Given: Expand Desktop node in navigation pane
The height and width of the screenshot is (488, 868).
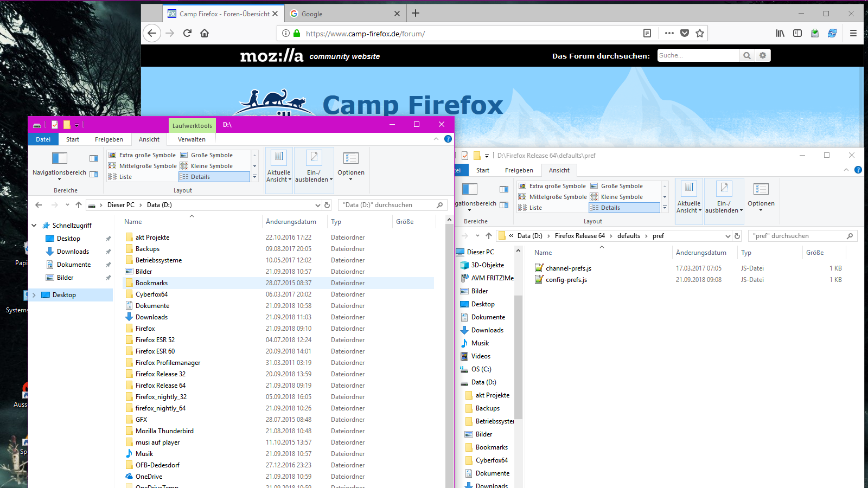Looking at the screenshot, I should (x=34, y=295).
